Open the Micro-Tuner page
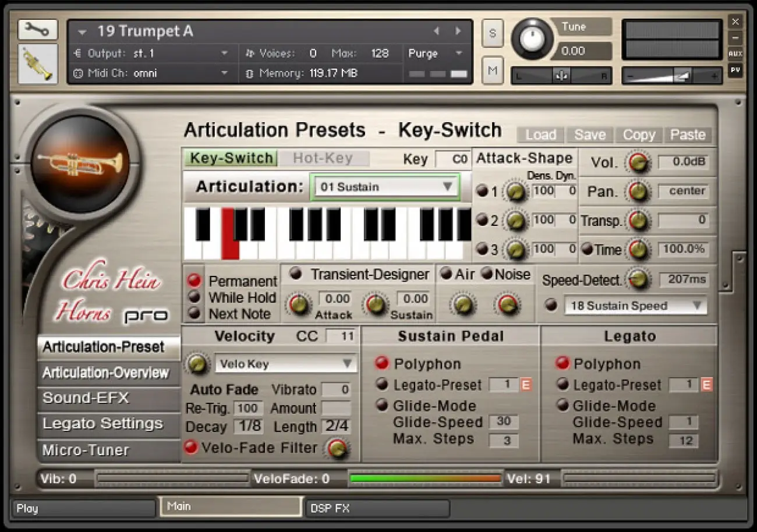This screenshot has height=532, width=757. (x=109, y=450)
